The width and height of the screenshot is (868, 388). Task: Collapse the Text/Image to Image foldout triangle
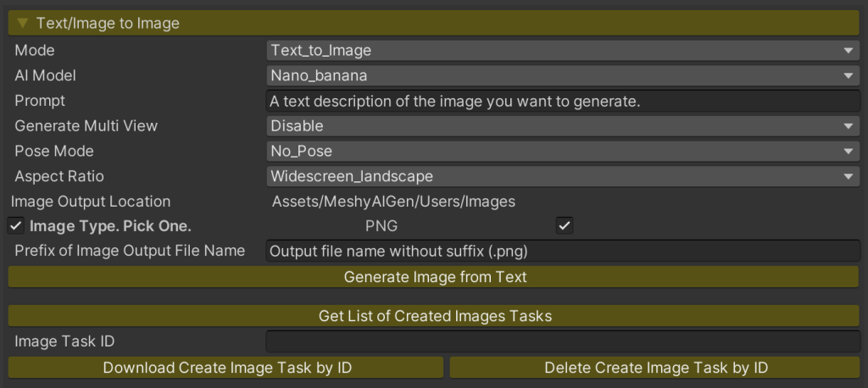click(23, 23)
